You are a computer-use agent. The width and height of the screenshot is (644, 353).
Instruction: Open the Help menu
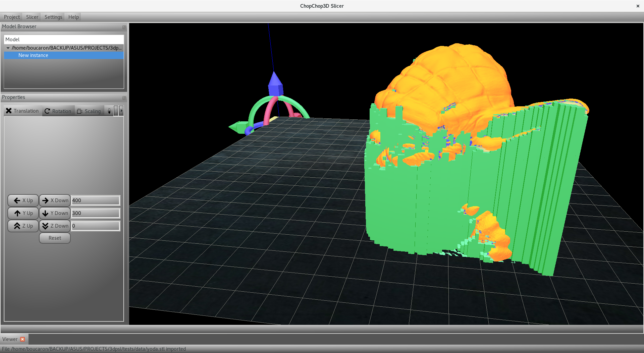(73, 17)
